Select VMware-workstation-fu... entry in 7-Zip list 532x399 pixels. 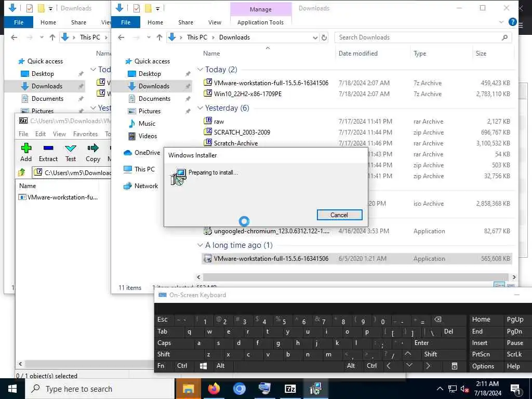58,197
